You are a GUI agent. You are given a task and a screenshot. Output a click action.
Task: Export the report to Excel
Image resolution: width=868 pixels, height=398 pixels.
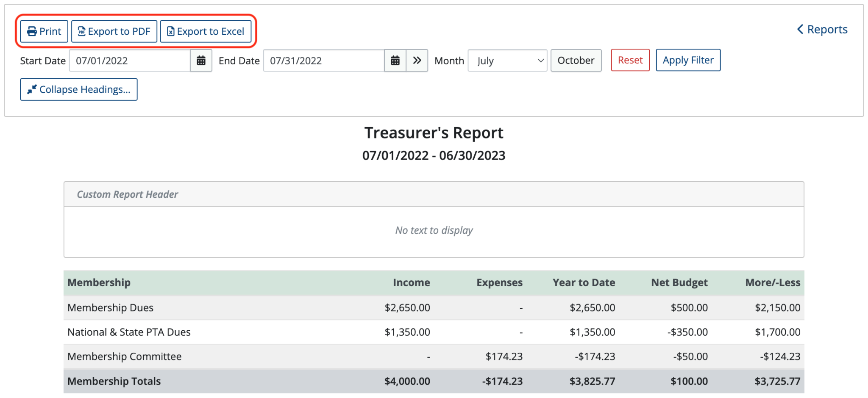pos(206,31)
